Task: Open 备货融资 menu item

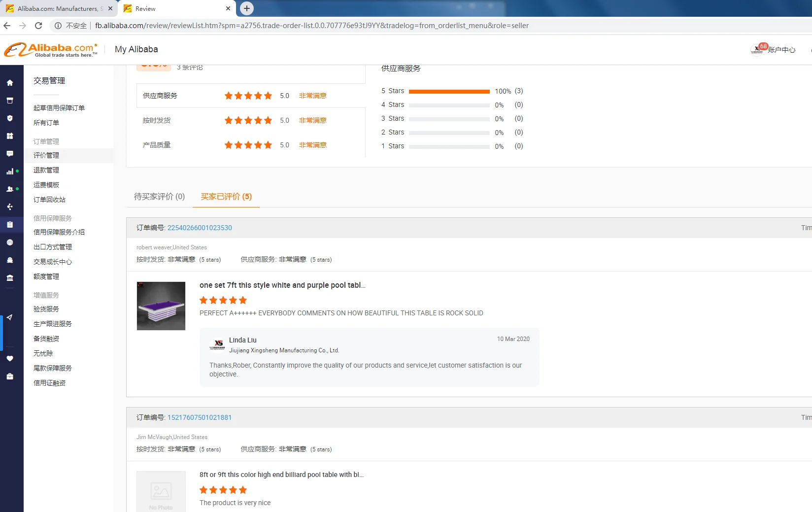Action: coord(46,339)
